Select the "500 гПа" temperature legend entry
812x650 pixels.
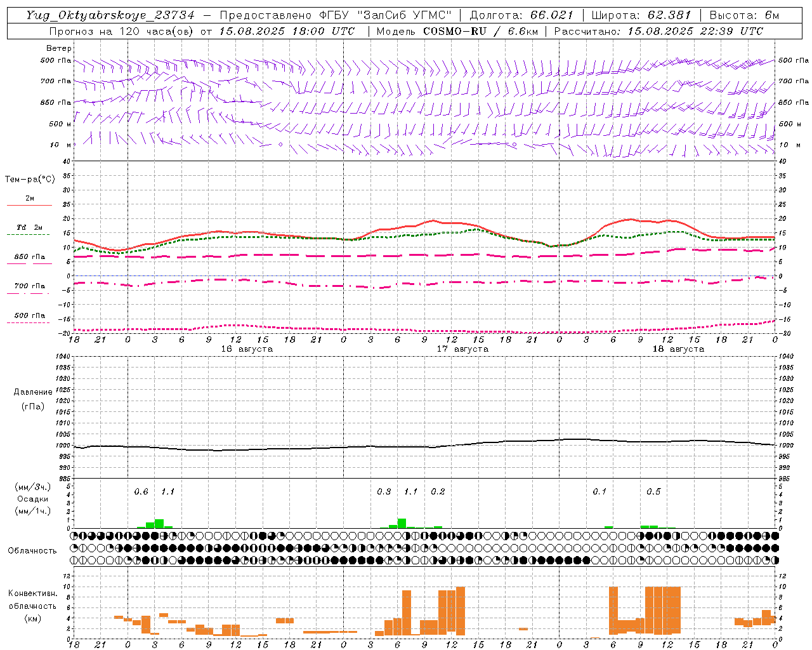point(30,315)
